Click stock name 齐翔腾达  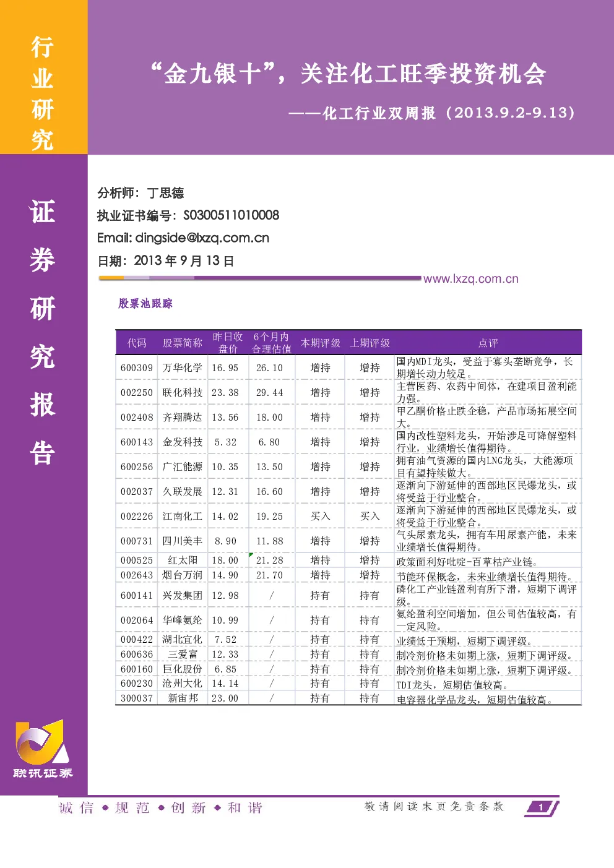(x=183, y=418)
